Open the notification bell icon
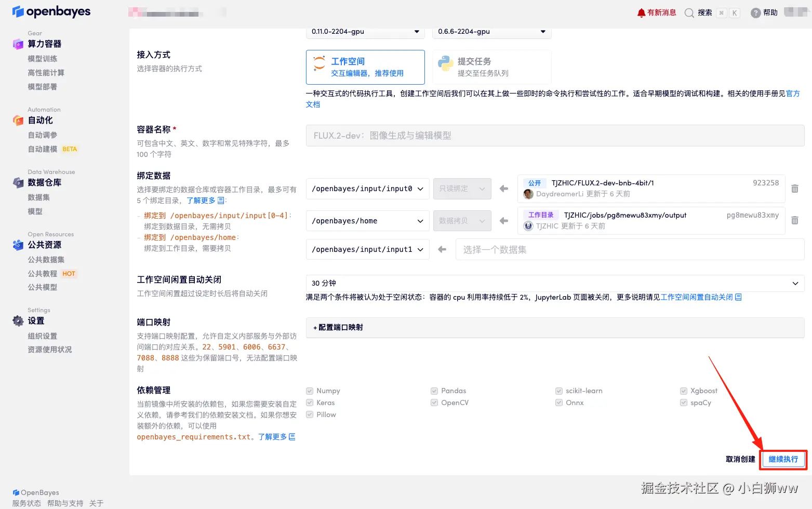The height and width of the screenshot is (509, 812). pyautogui.click(x=642, y=13)
